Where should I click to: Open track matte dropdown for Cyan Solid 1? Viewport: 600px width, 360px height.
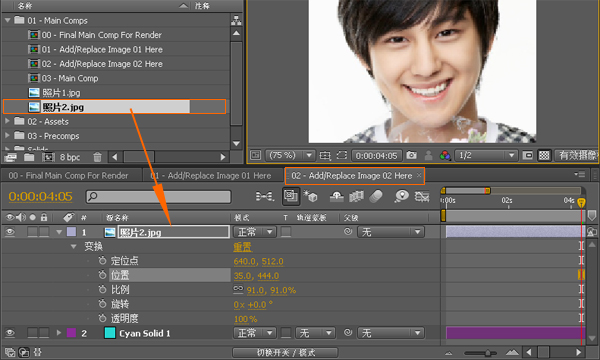(x=315, y=333)
